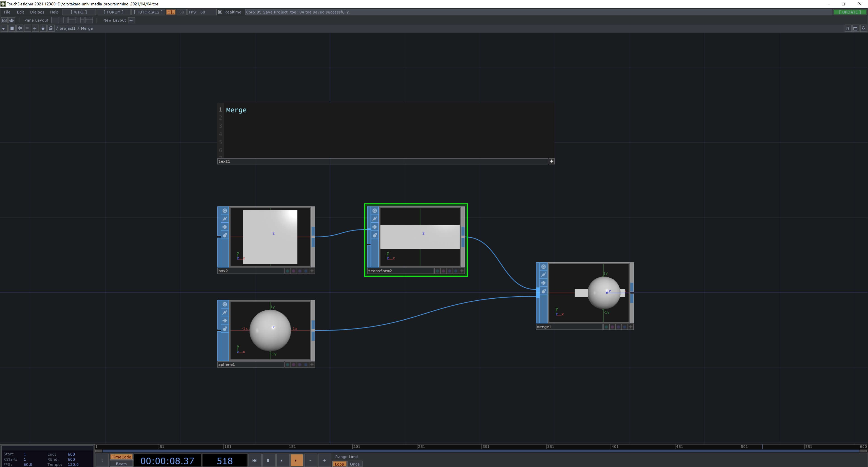This screenshot has height=467, width=868.
Task: Toggle the Realtime checkbox
Action: tap(220, 12)
